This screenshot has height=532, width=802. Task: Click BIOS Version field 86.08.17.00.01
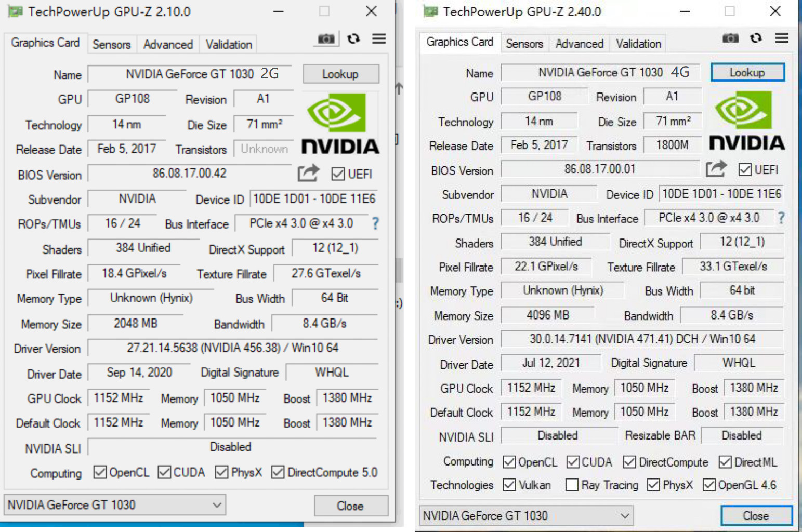coord(601,169)
